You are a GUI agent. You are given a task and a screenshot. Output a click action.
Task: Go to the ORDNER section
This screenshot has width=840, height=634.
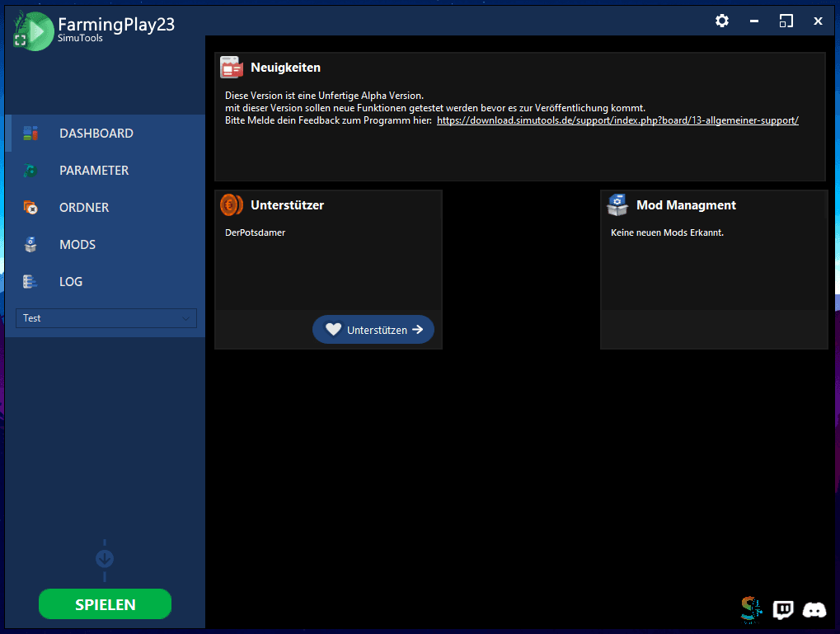[105, 208]
